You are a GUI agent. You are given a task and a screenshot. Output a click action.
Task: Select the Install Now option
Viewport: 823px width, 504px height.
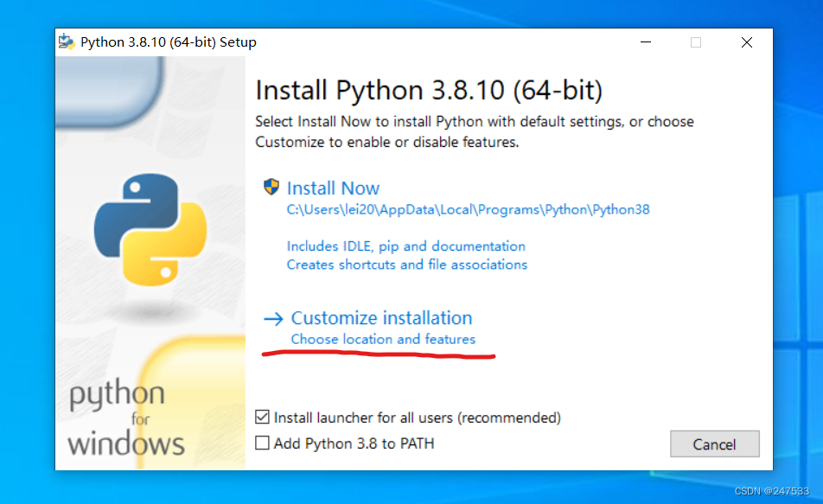point(334,188)
